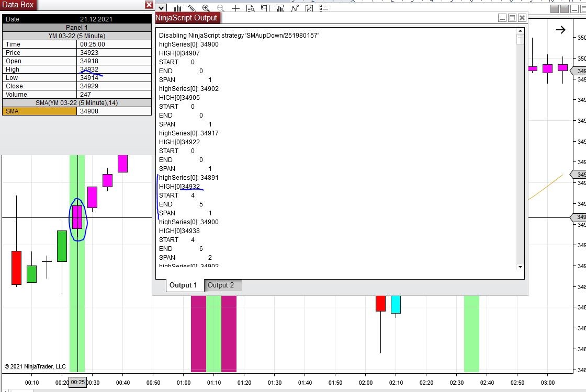Image resolution: width=586 pixels, height=392 pixels.
Task: Click the 'Panel 1' header row
Action: (76, 28)
